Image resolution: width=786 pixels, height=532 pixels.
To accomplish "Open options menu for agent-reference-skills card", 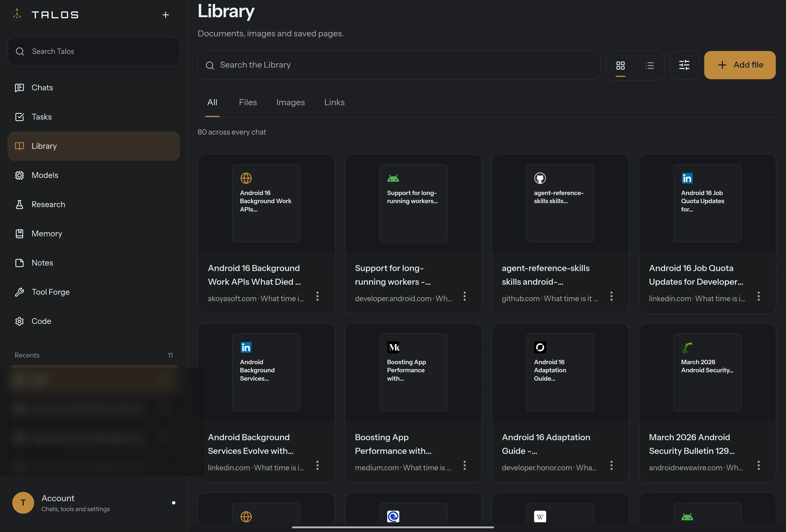I will pos(611,296).
